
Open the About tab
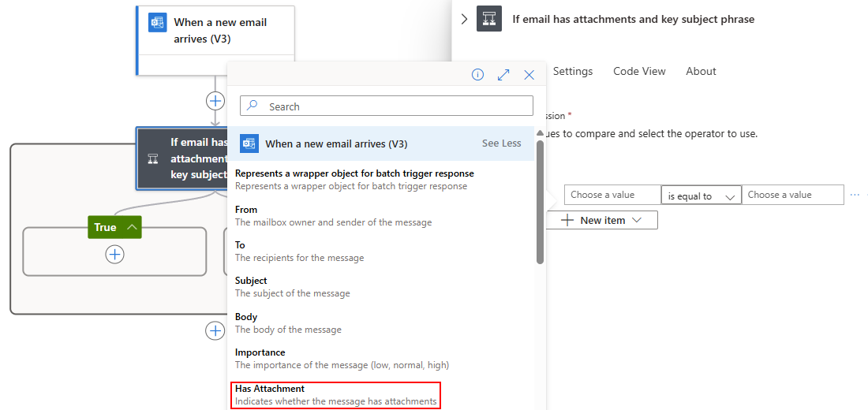(x=701, y=71)
